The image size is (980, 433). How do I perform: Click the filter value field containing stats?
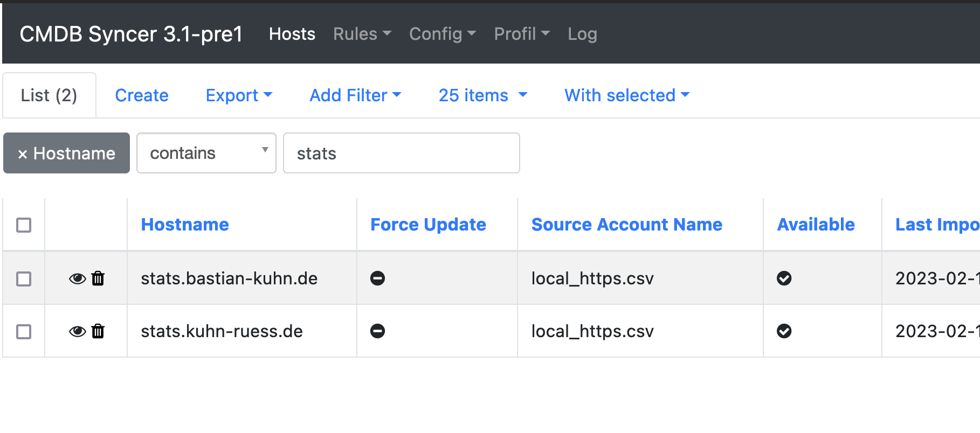click(401, 153)
